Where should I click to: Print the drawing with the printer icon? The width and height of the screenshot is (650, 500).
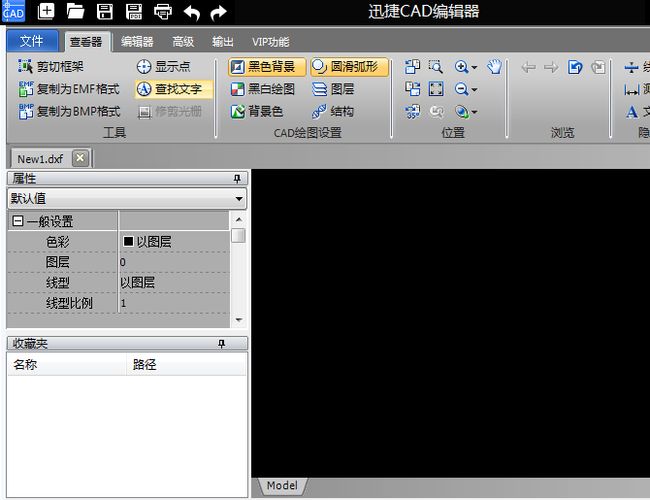coord(163,12)
